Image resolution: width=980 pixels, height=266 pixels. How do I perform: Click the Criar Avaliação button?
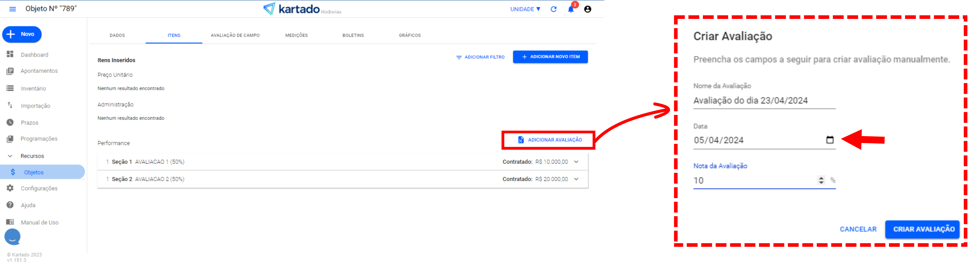(x=924, y=229)
